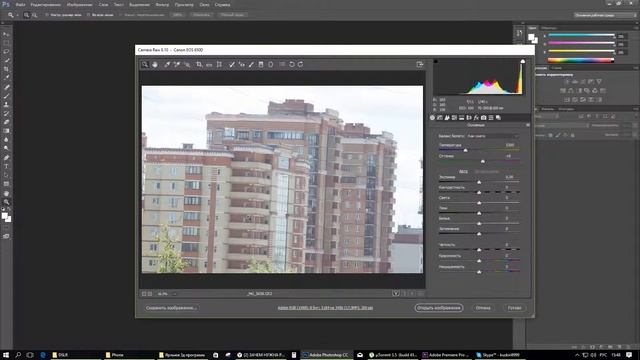Switch to the Split Toning panel tab
Screen dimensions: 640x360
(x=462, y=118)
